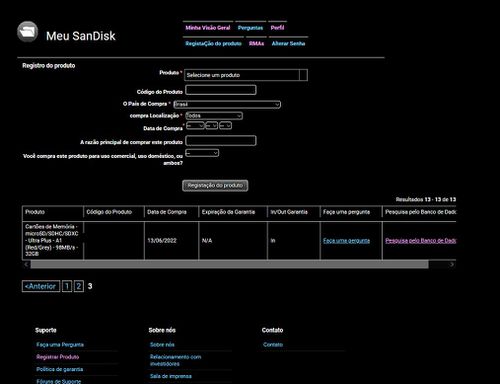Click the Código do Produto column header
Screen dimensions: 500x384
[x=114, y=212]
